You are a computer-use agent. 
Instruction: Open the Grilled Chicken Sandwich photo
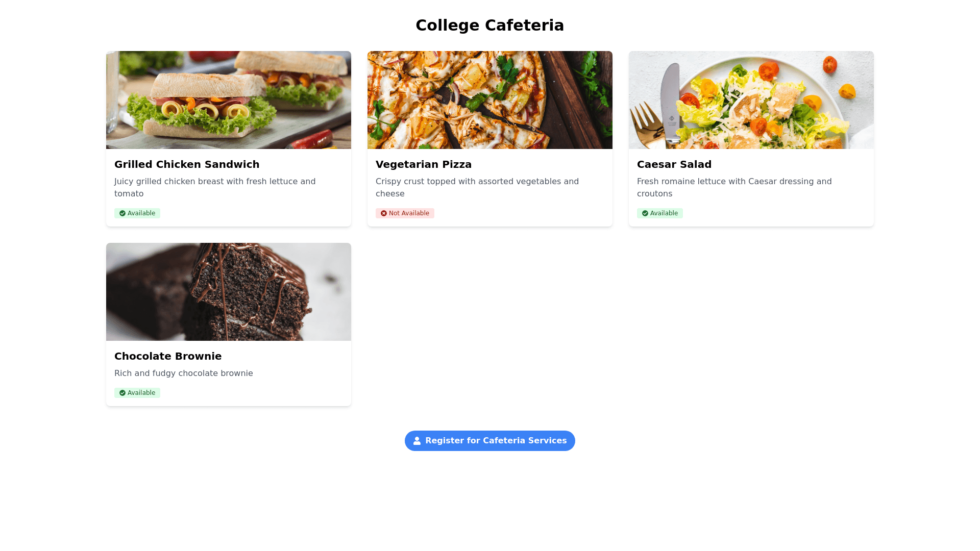coord(229,100)
